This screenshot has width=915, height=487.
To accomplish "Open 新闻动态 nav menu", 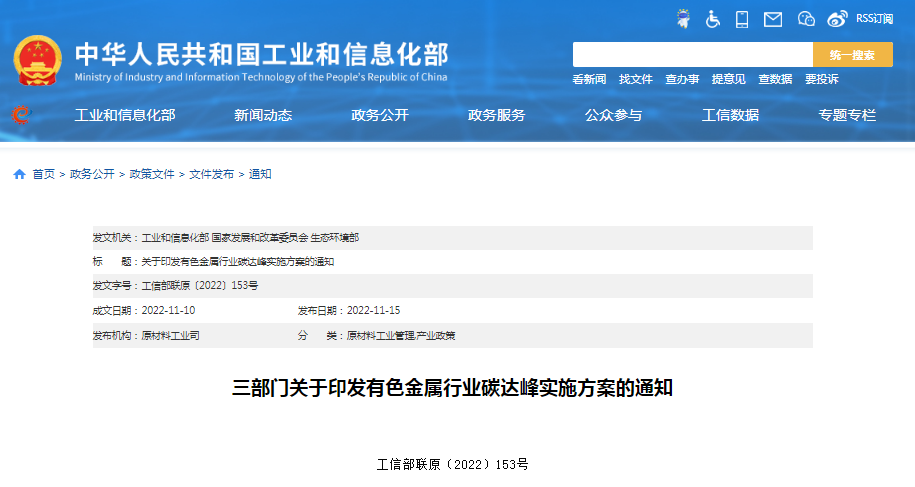I will pyautogui.click(x=263, y=115).
